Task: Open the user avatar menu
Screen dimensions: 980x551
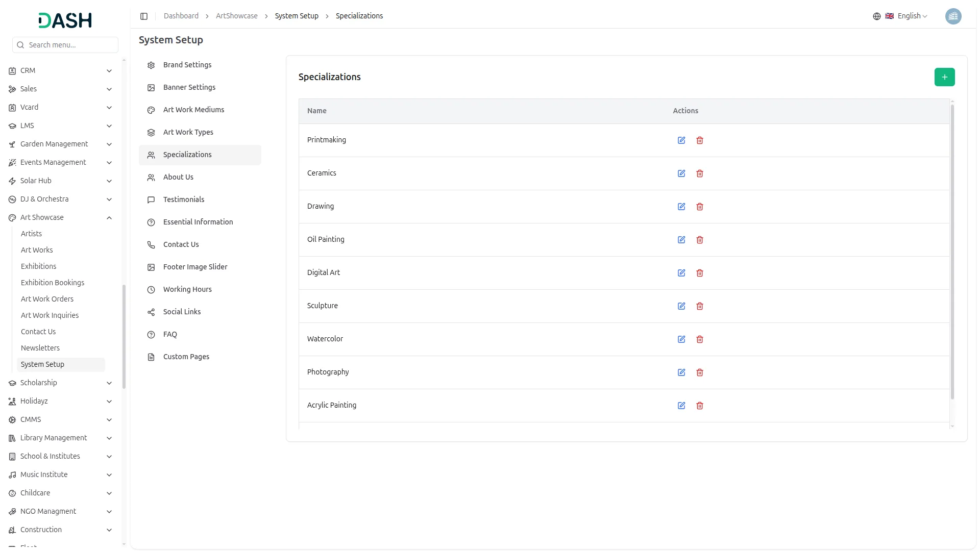Action: tap(953, 16)
